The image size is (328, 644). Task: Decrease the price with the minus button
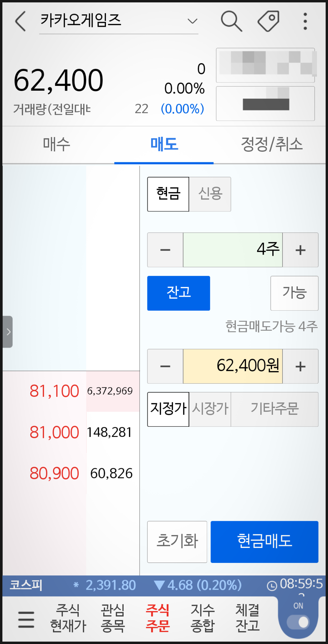(x=165, y=366)
